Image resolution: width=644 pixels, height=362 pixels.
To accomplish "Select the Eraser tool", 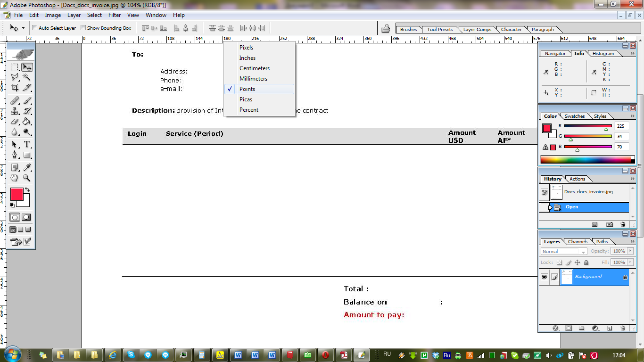I will coord(15,122).
